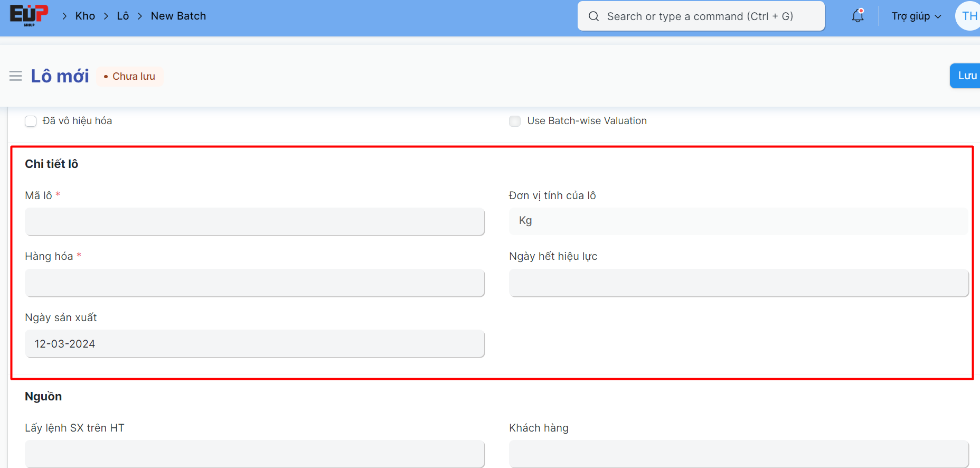The width and height of the screenshot is (980, 468).
Task: Click the EUP Group logo
Action: [x=29, y=15]
